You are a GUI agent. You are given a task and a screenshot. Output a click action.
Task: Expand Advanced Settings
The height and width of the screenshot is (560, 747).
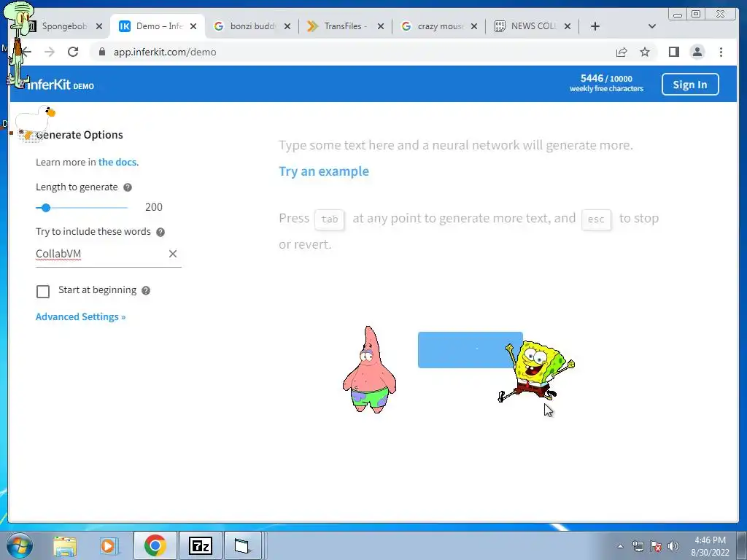pyautogui.click(x=80, y=316)
